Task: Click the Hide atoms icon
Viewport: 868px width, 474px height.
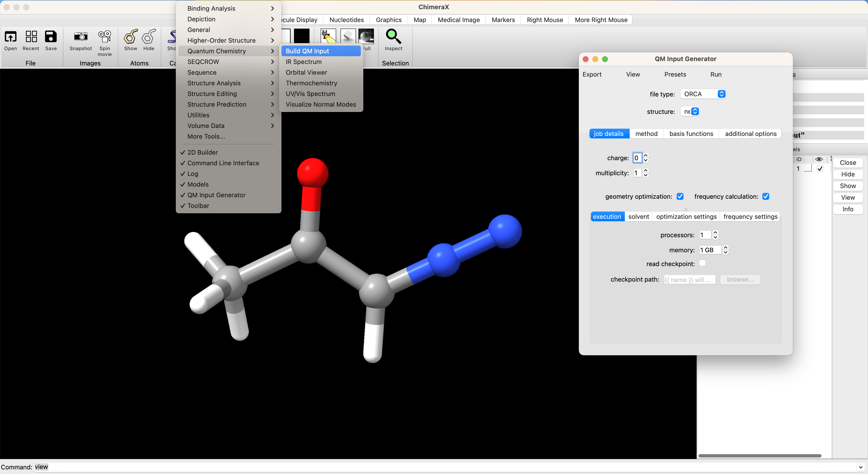Action: point(149,36)
